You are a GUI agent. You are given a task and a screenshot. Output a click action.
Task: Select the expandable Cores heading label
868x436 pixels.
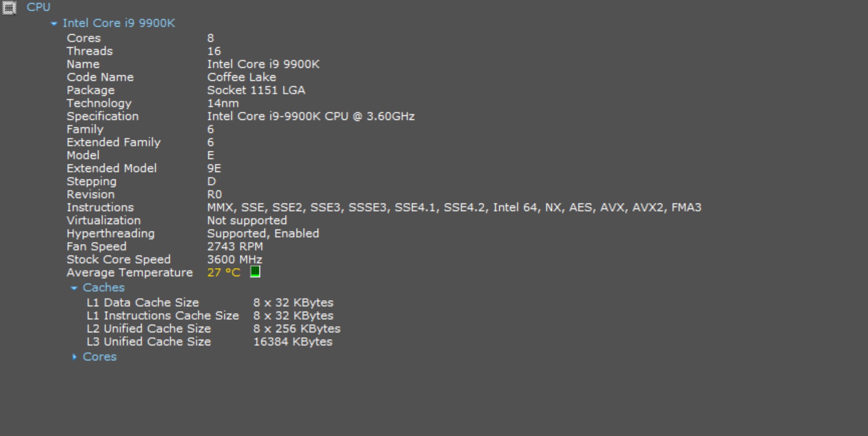(99, 357)
